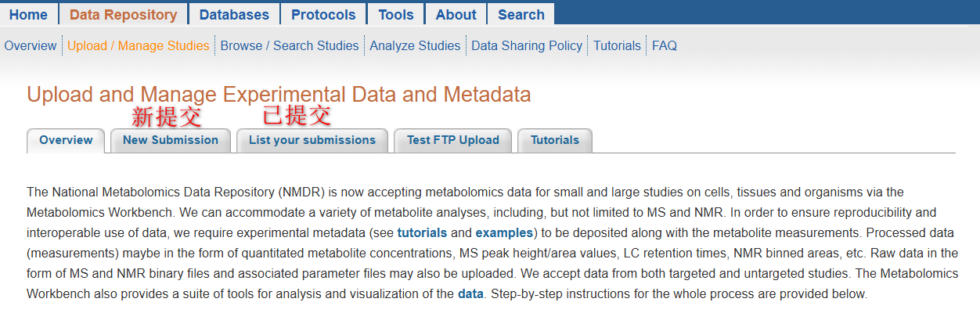
Task: Open the Tools menu
Action: pyautogui.click(x=396, y=14)
